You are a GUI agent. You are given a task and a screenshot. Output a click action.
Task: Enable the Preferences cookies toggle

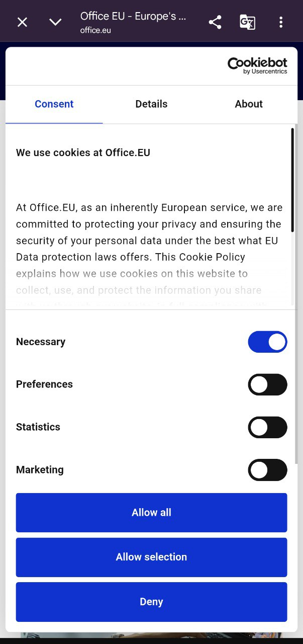[x=267, y=384]
